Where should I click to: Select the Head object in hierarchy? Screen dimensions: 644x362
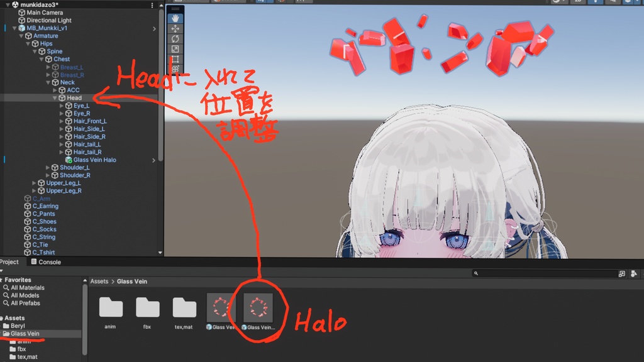[x=74, y=98]
